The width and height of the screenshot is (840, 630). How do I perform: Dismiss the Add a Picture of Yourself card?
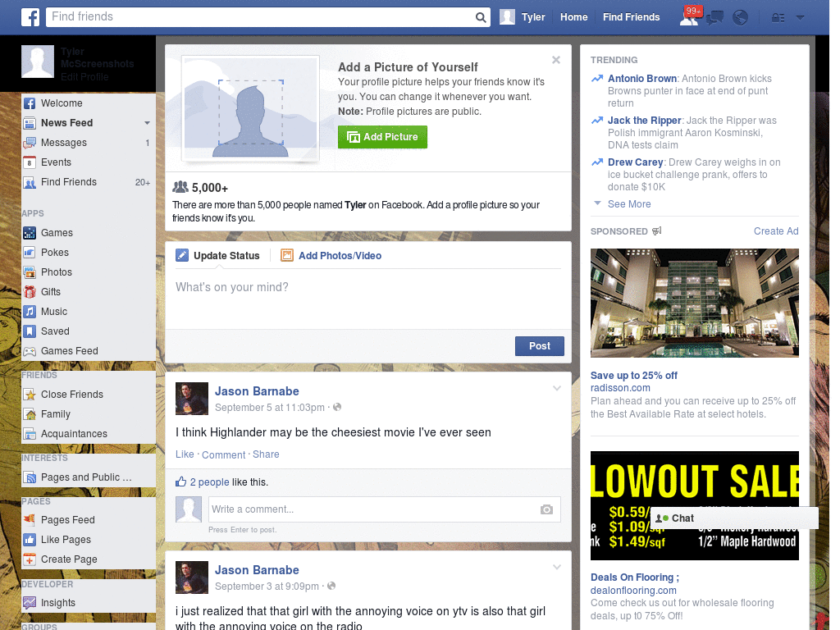coord(556,60)
